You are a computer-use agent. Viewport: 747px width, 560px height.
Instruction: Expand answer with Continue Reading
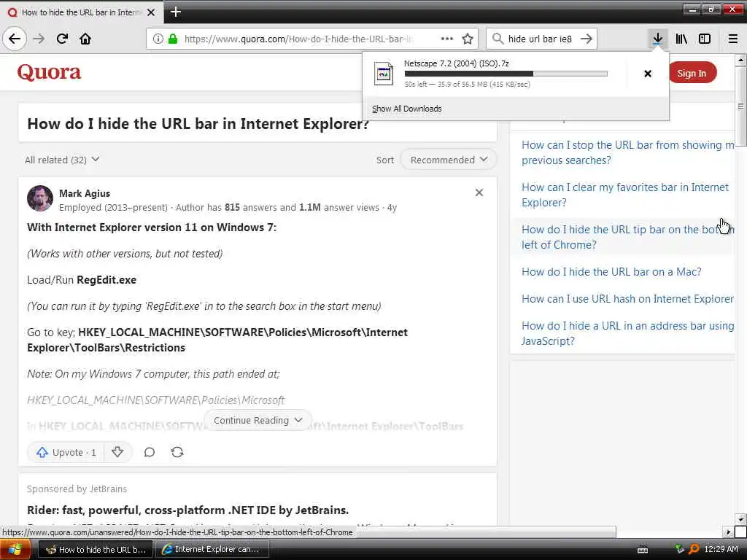258,421
